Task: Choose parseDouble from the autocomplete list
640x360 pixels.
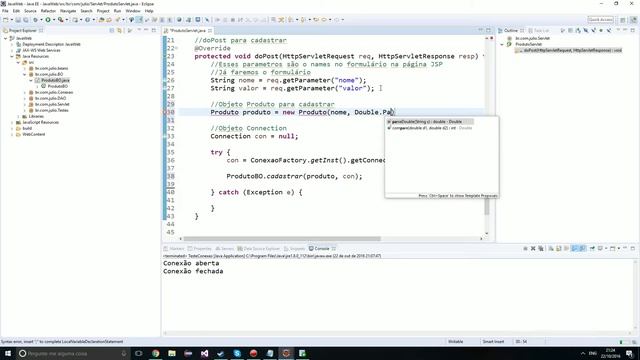Action: pos(430,122)
